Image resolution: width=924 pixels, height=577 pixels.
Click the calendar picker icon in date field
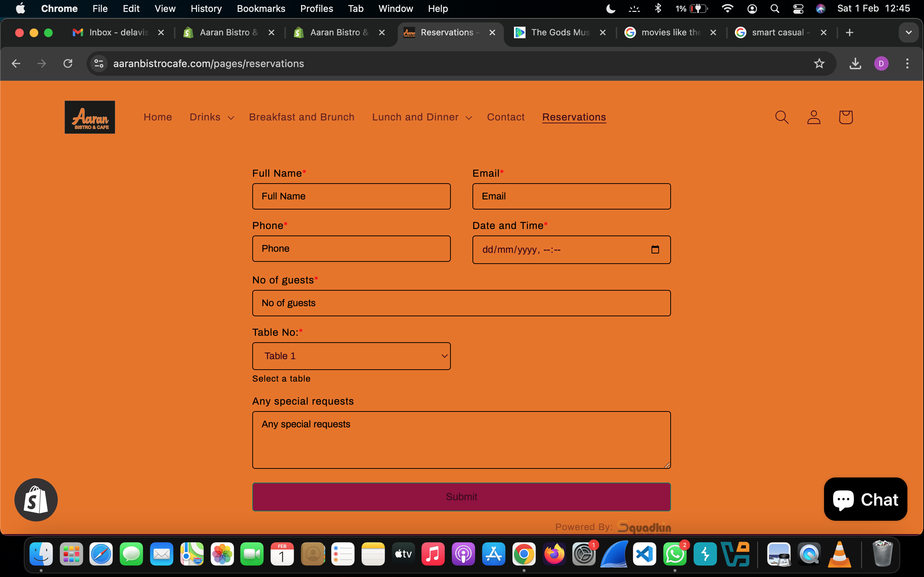tap(655, 250)
